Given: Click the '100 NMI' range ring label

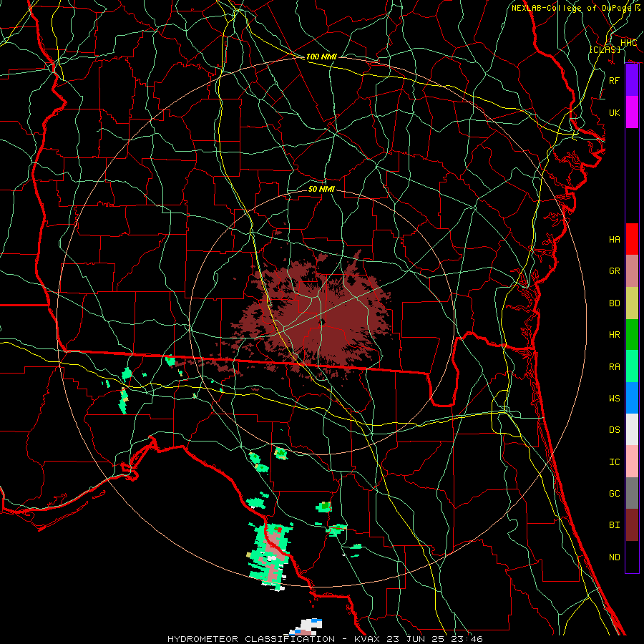Looking at the screenshot, I should click(321, 57).
